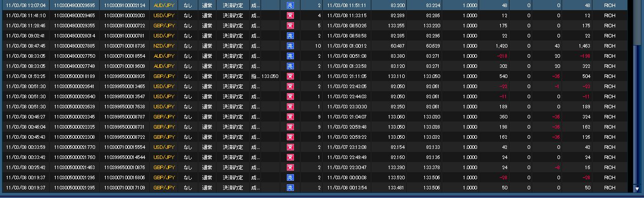
Task: Click the sell badge in the 12:07:04 AUD/JPY row
Action: [x=290, y=5]
